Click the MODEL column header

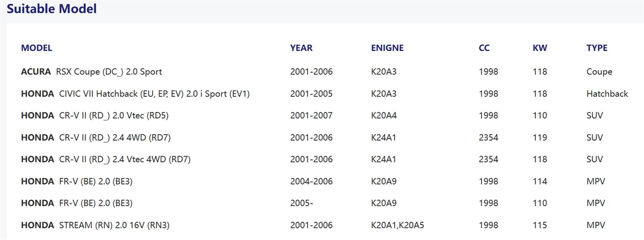(37, 48)
